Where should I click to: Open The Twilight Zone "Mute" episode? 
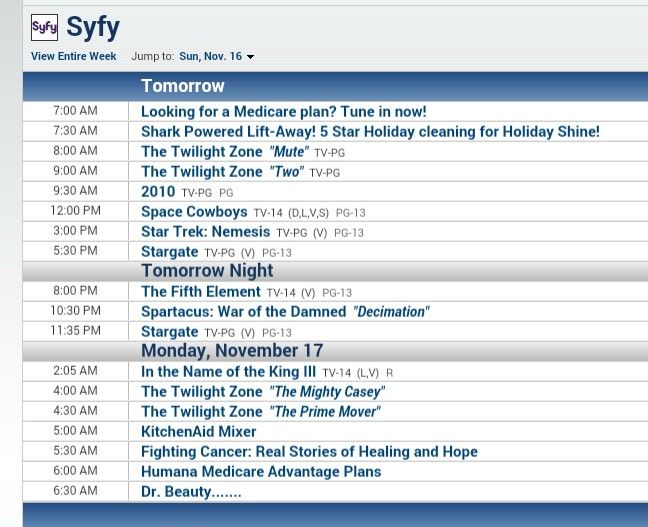(225, 152)
